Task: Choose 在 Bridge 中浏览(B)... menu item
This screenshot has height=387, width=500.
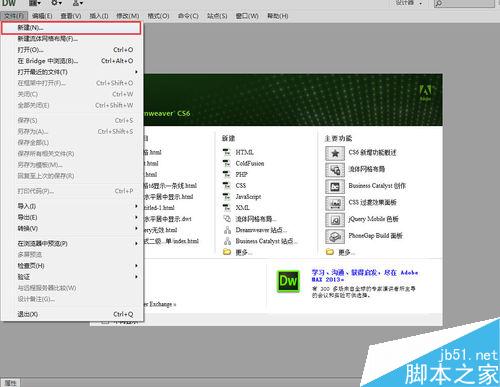Action: [72, 61]
